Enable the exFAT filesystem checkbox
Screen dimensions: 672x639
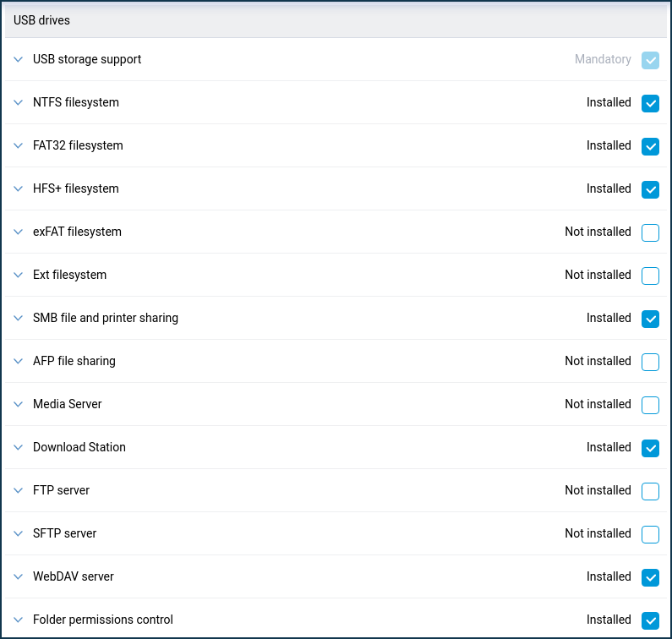[x=650, y=232]
